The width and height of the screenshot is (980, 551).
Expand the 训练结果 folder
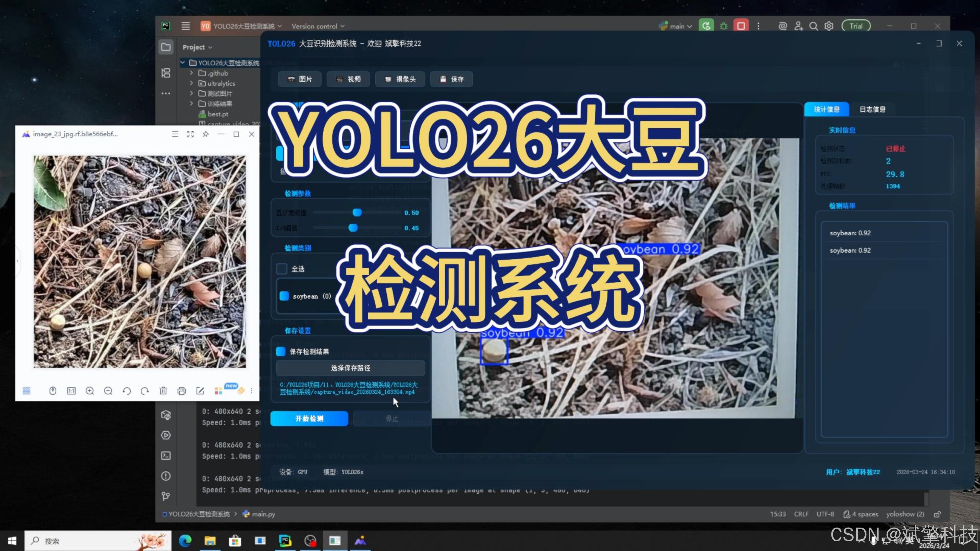tap(191, 103)
